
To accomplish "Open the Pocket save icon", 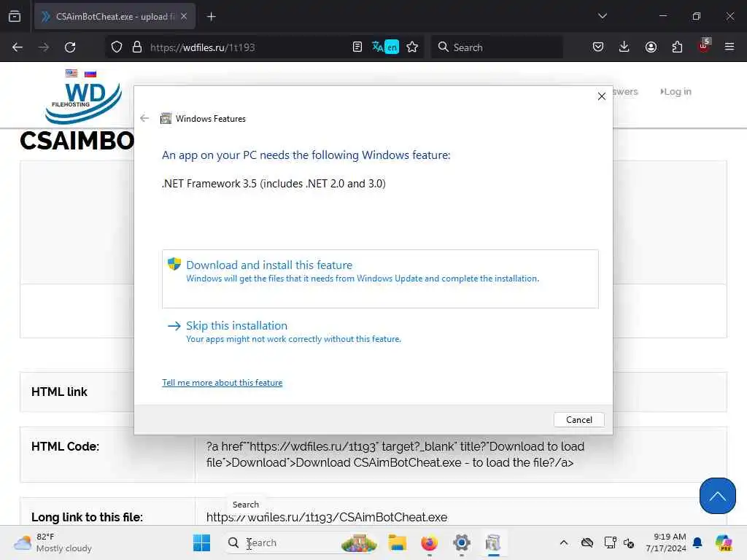I will tap(598, 47).
